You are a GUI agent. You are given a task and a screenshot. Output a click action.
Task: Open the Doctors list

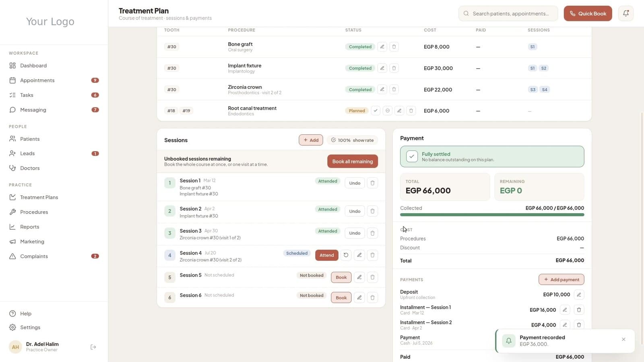[x=54, y=168]
